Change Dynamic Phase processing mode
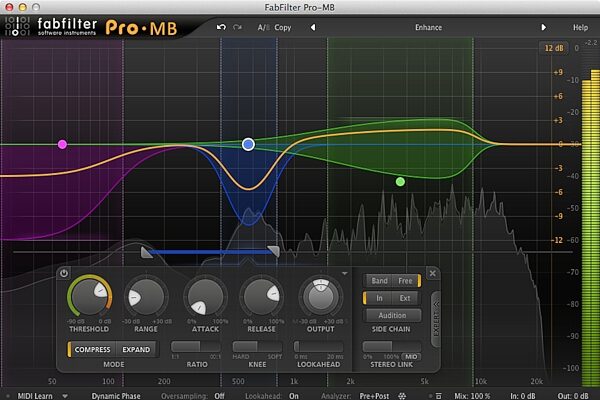600x400 pixels. 116,396
